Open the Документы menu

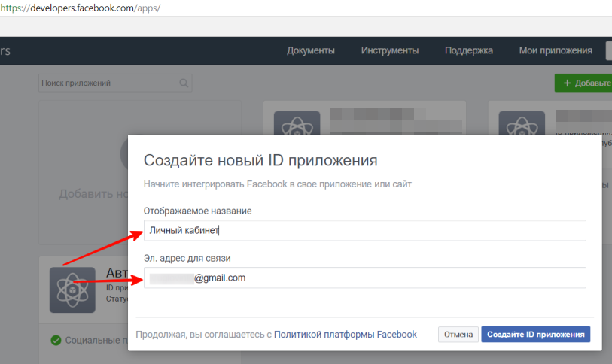point(311,50)
